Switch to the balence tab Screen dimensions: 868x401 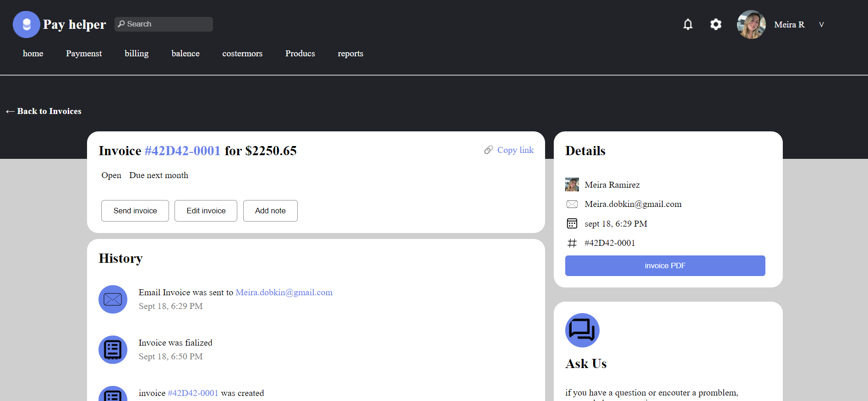click(186, 54)
